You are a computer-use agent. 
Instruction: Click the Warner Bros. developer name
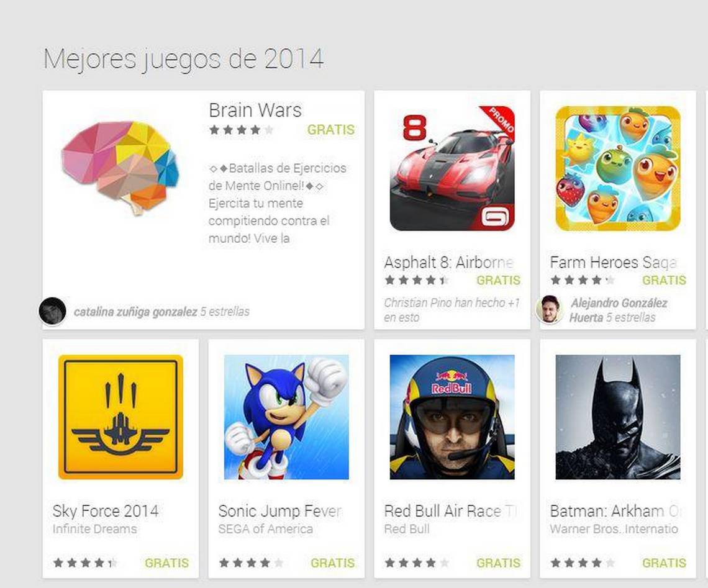614,529
